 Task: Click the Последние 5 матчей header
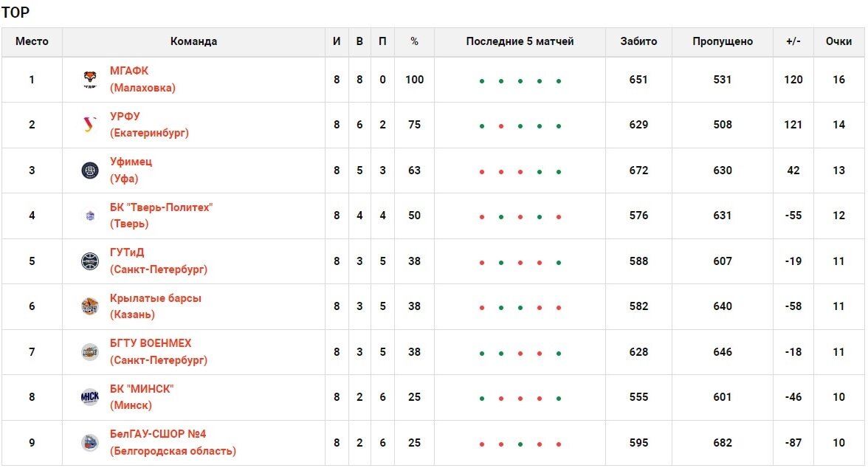pos(520,41)
